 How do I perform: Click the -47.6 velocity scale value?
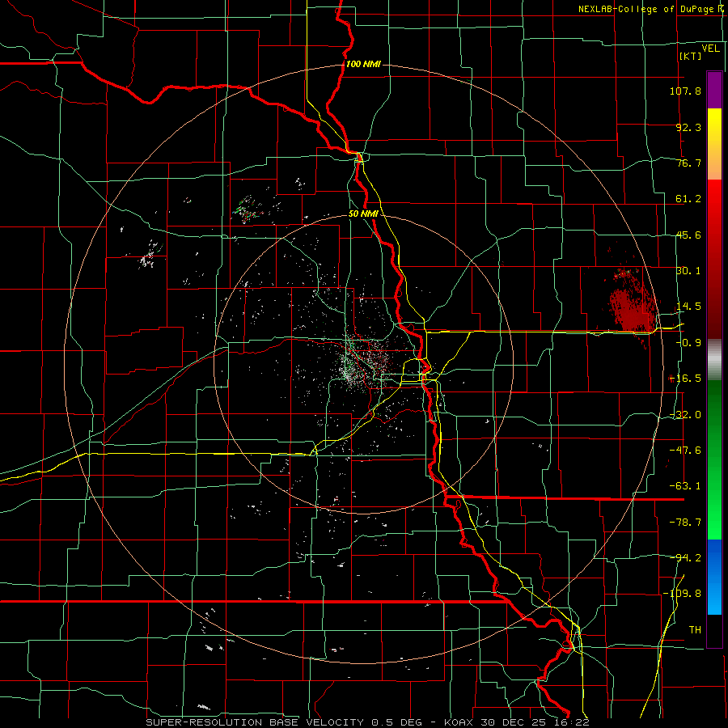[685, 451]
